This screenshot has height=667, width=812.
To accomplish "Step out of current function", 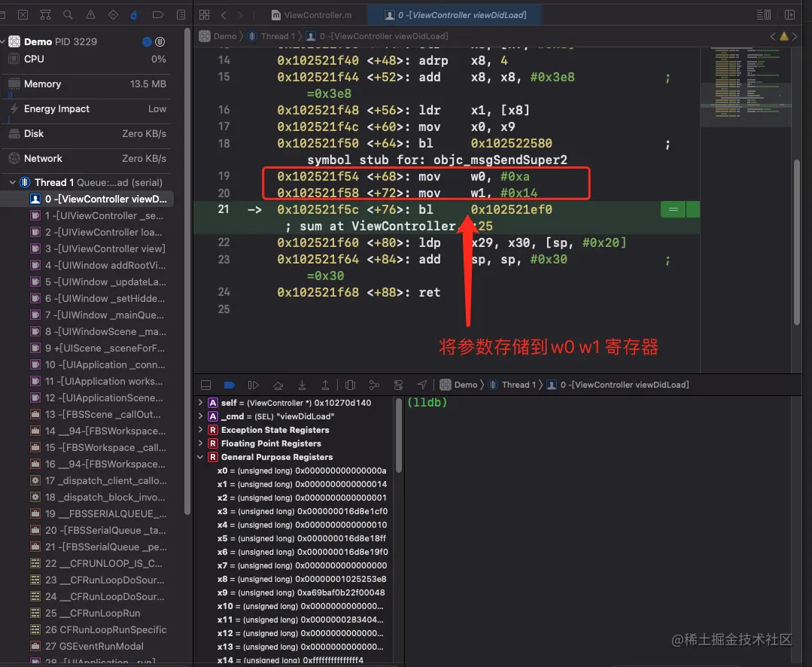I will [x=325, y=385].
